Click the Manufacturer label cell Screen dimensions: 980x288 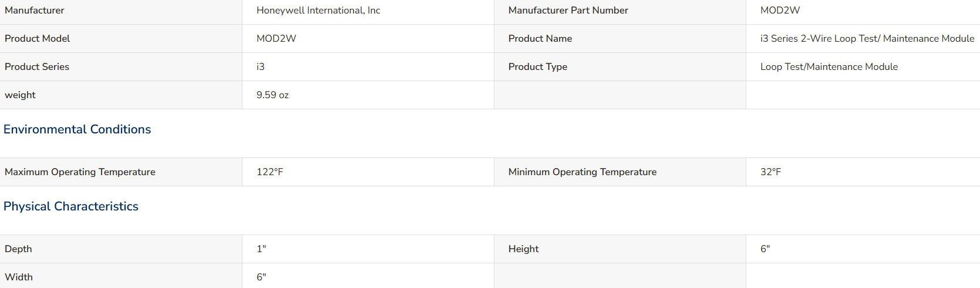[x=121, y=11]
